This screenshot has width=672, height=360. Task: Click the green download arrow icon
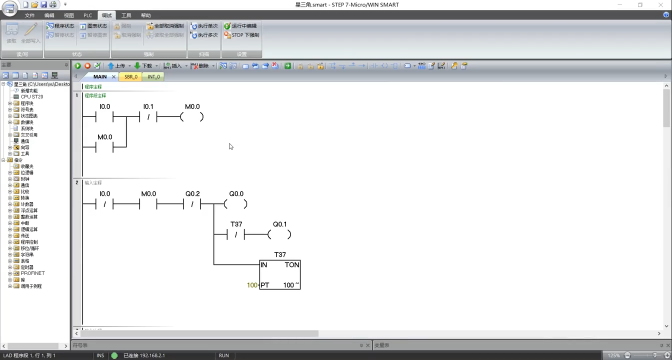[x=137, y=66]
